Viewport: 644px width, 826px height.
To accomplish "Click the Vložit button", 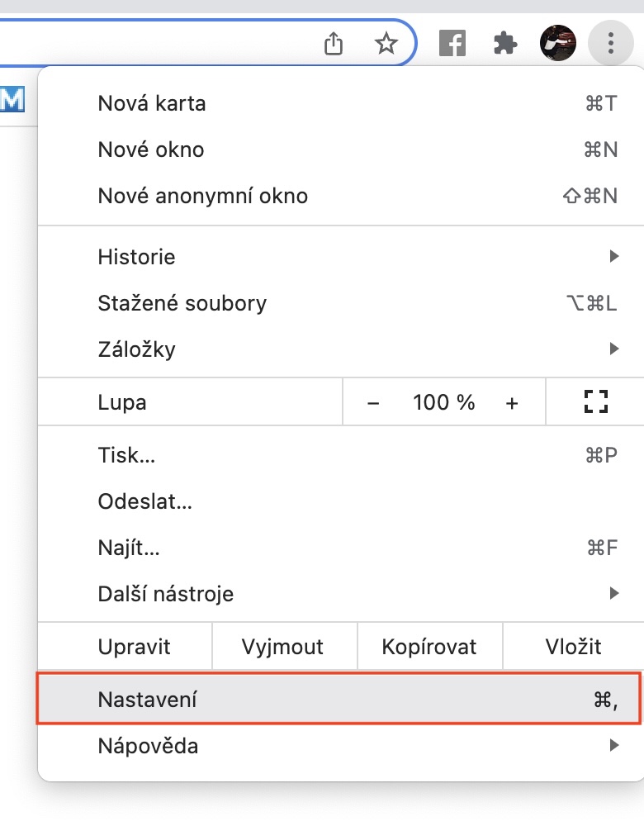I will point(573,647).
